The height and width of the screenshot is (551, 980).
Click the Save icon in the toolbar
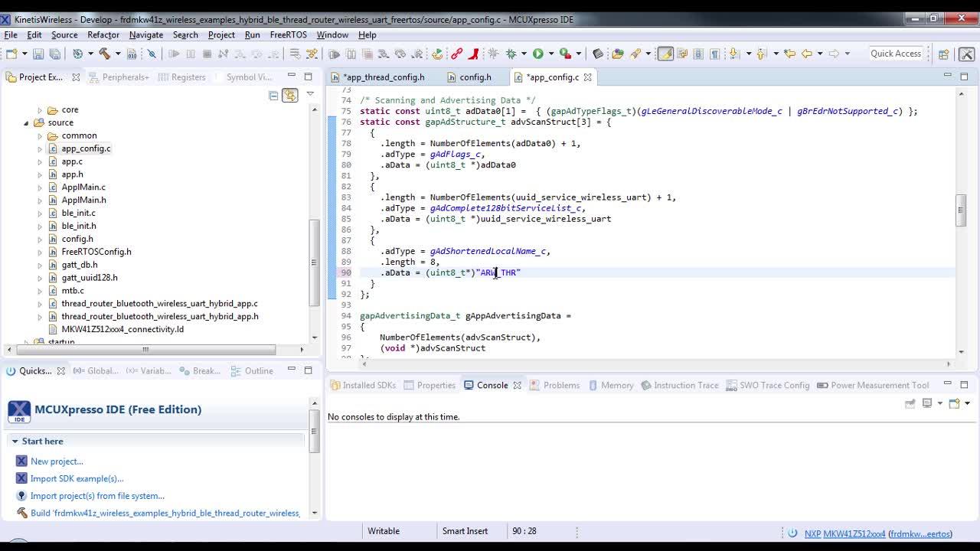(x=38, y=54)
